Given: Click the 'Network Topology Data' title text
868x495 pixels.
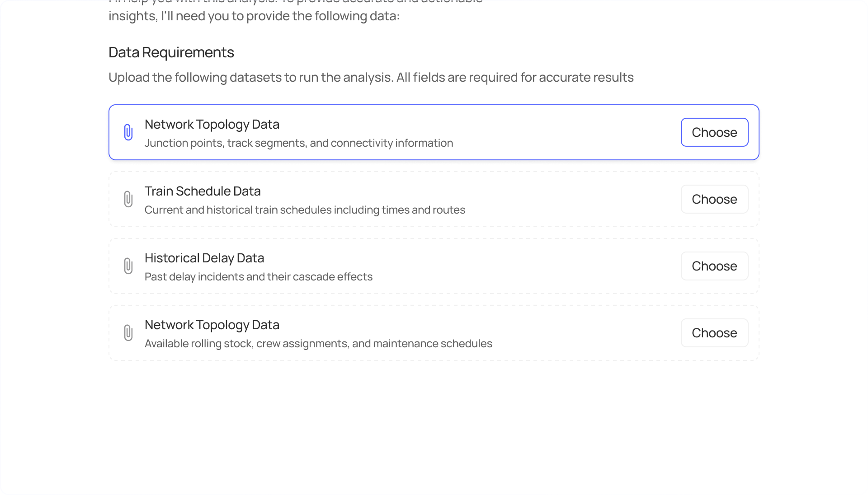Looking at the screenshot, I should pos(212,124).
